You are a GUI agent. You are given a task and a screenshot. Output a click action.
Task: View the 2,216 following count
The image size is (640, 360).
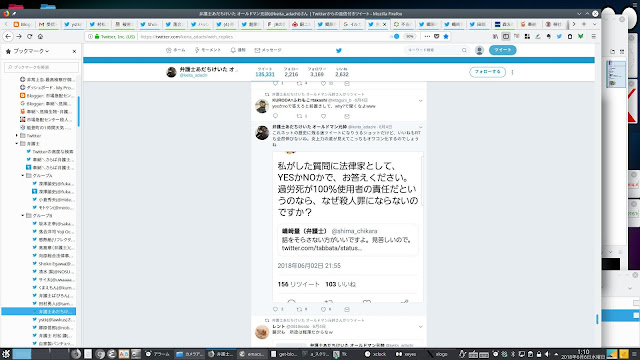coord(291,72)
